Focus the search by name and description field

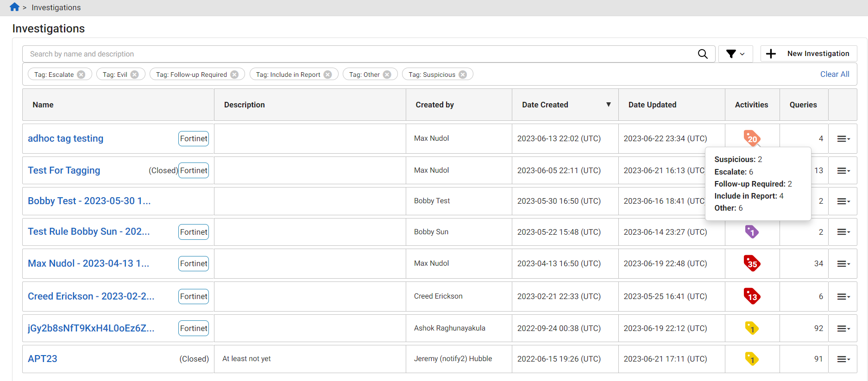tap(357, 54)
